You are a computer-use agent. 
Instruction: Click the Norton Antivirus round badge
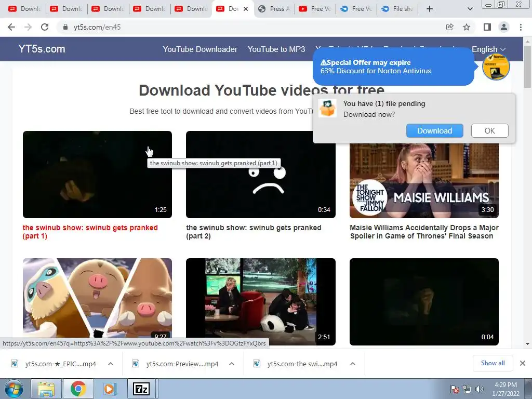coord(496,66)
